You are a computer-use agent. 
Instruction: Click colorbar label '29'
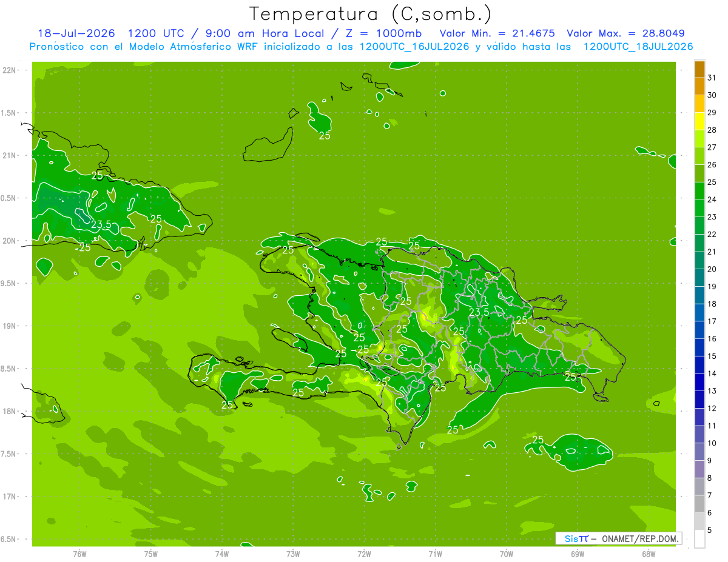click(x=712, y=112)
